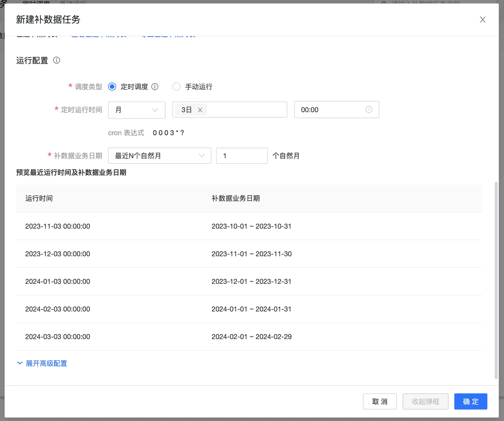Click the day selection field containing 3日
The height and width of the screenshot is (421, 504).
tap(230, 110)
